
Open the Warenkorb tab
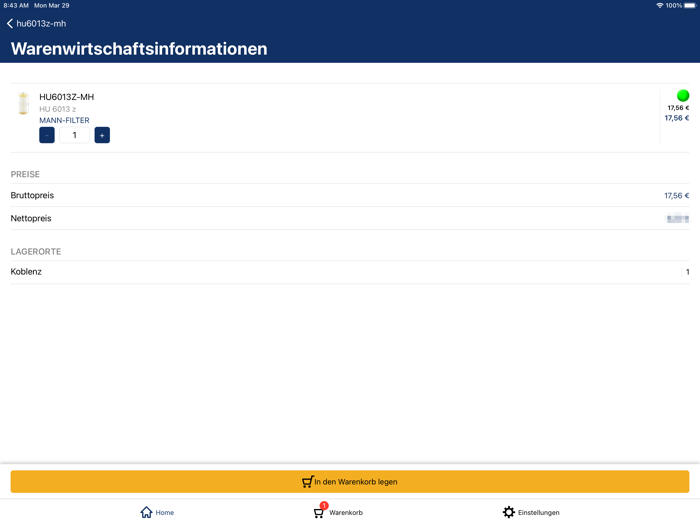[338, 512]
